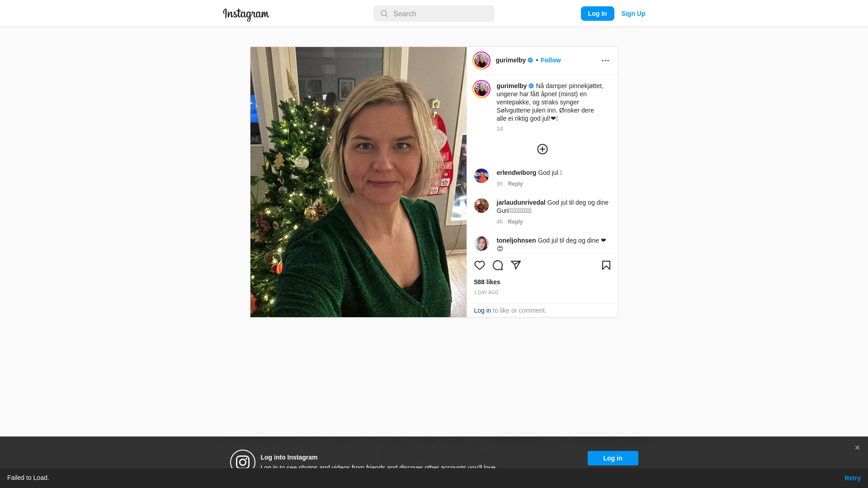868x488 pixels.
Task: Load more comments with the plus circle
Action: (x=542, y=149)
